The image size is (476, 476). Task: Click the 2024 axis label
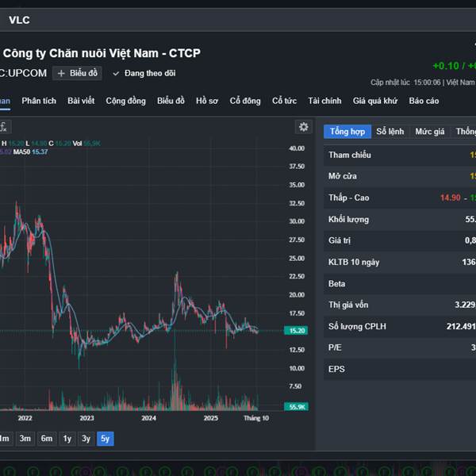coord(149,418)
